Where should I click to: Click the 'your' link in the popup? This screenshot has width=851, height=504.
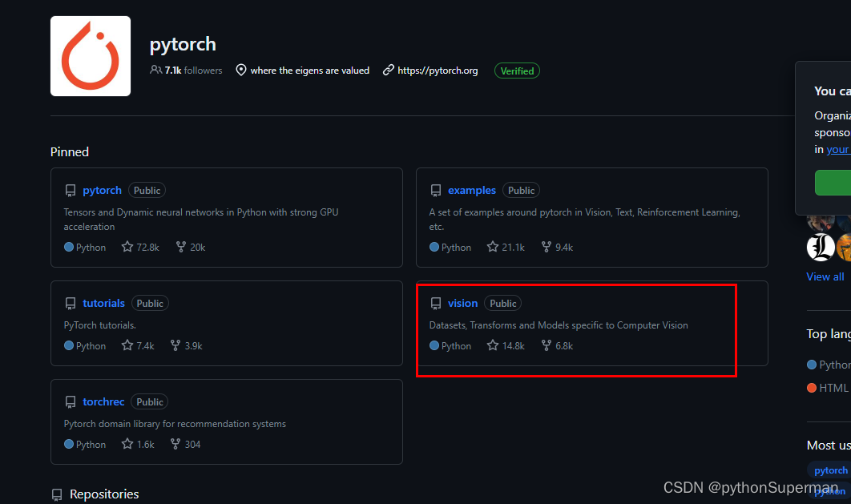coord(838,149)
